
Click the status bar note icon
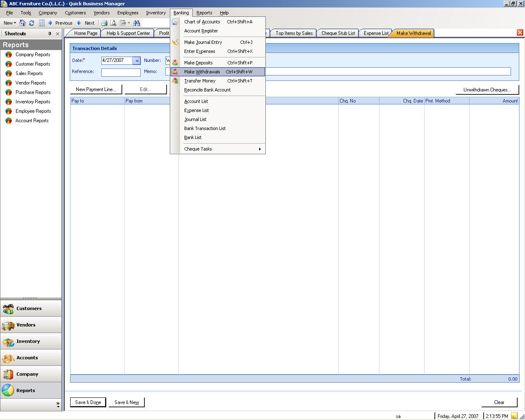[514, 416]
